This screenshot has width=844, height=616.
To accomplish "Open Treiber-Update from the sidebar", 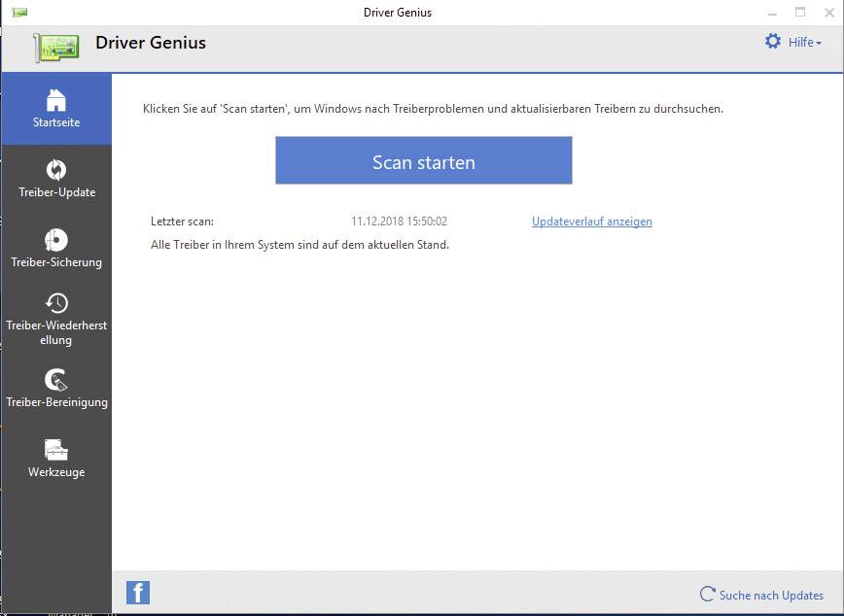I will pyautogui.click(x=56, y=178).
